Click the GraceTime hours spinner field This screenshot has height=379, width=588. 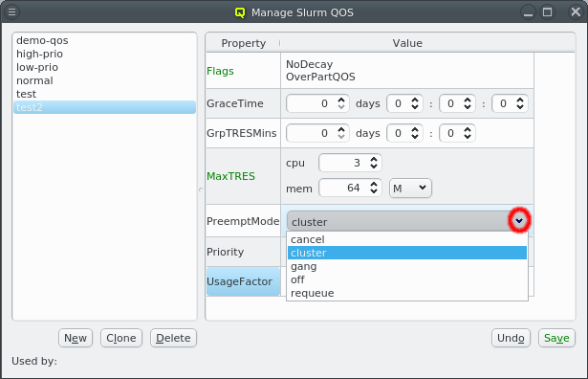(404, 103)
